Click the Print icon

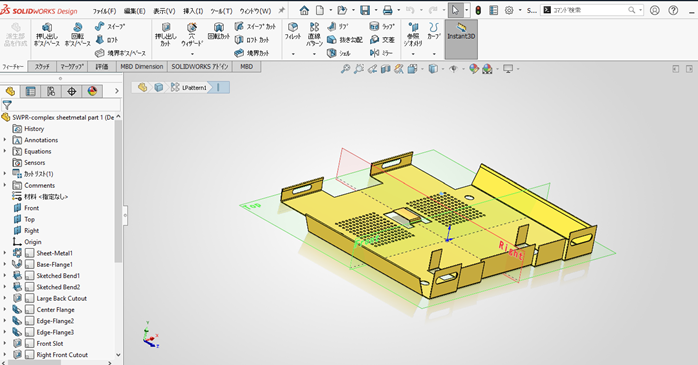click(x=388, y=10)
